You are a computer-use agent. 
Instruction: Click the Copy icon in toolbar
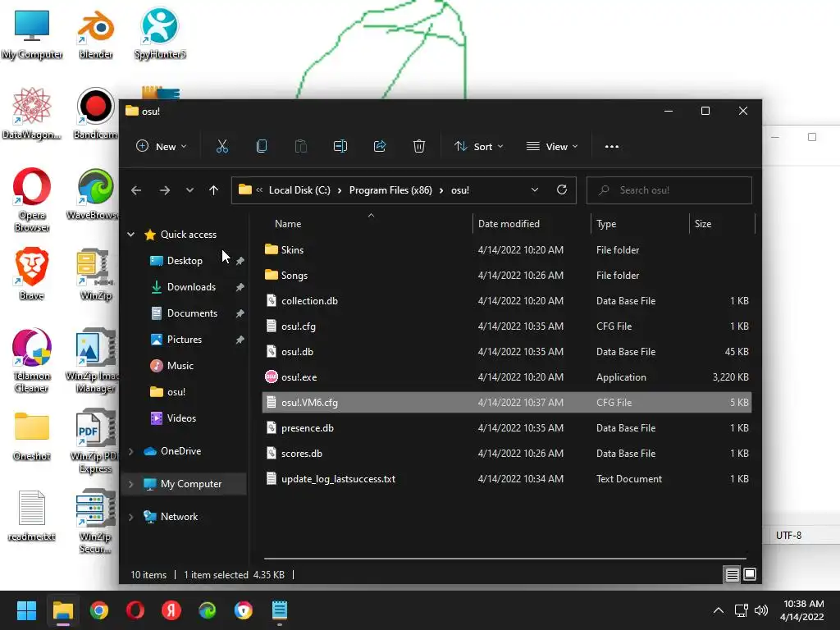262,146
